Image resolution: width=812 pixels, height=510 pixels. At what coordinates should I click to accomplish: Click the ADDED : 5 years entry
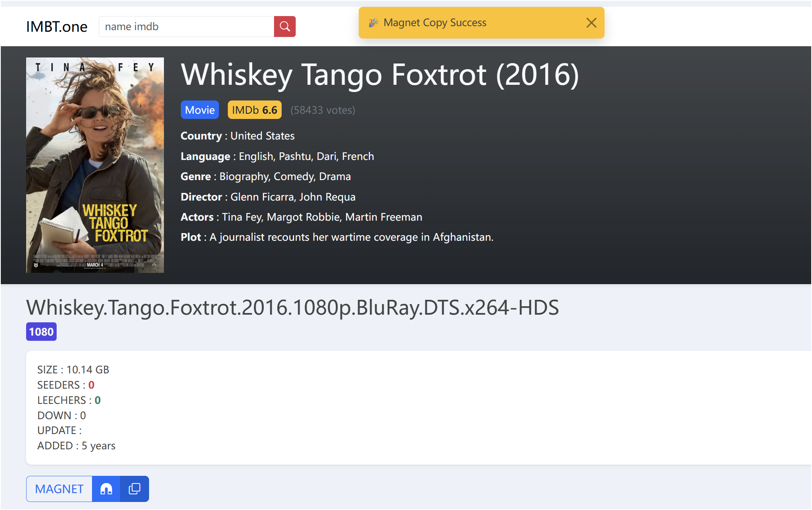point(76,446)
